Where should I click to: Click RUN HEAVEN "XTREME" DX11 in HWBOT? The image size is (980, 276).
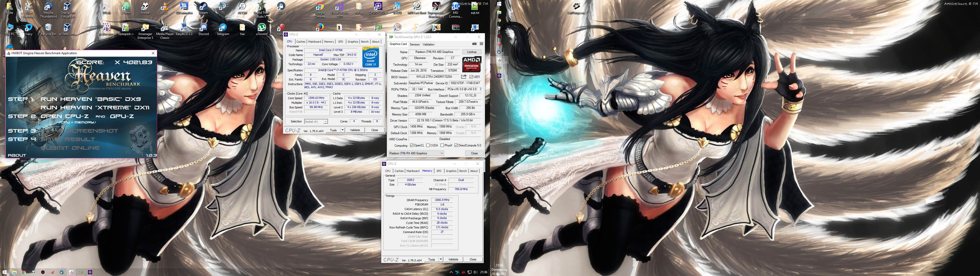point(95,108)
